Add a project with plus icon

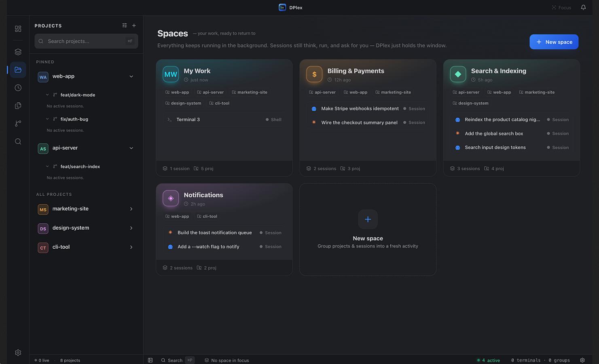point(134,25)
